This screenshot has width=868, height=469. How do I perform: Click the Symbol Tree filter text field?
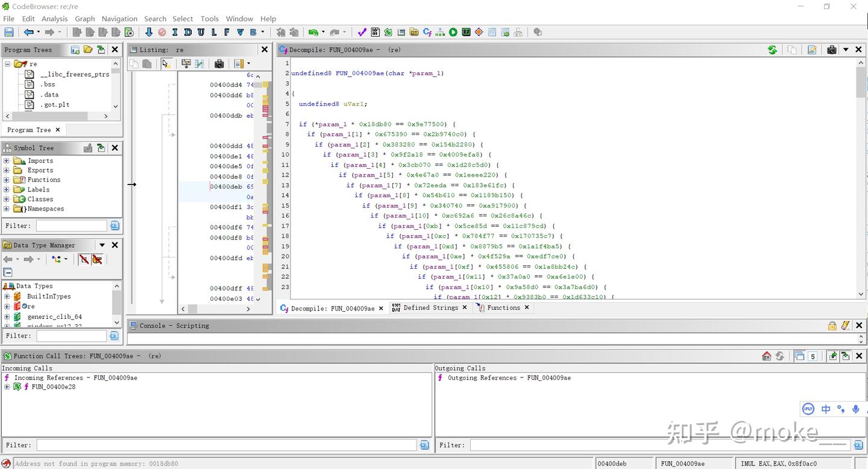(71, 225)
